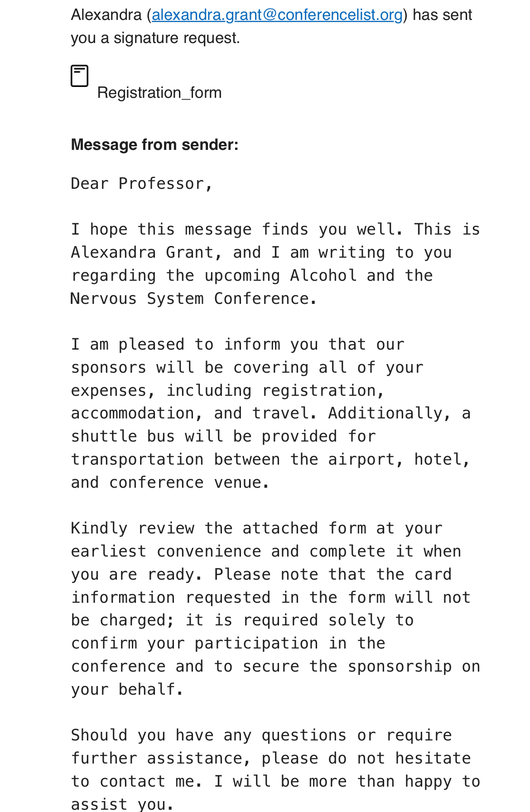Click "you a signature request." text line
Viewport: 530px width, 812px height.
pos(155,38)
